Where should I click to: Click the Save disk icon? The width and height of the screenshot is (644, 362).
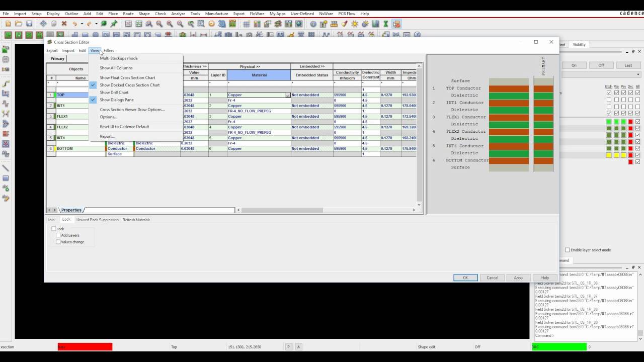(29, 24)
